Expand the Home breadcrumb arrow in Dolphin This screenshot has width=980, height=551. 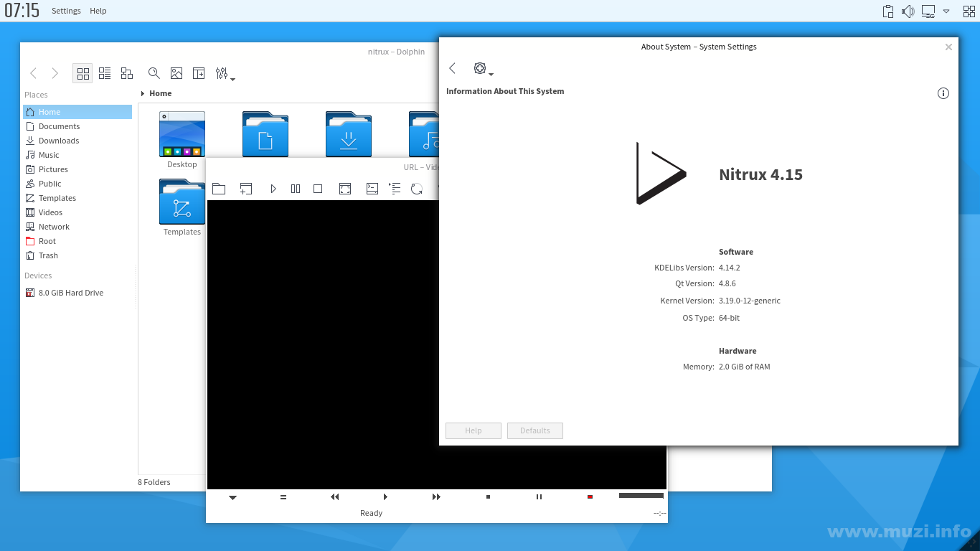click(x=143, y=93)
